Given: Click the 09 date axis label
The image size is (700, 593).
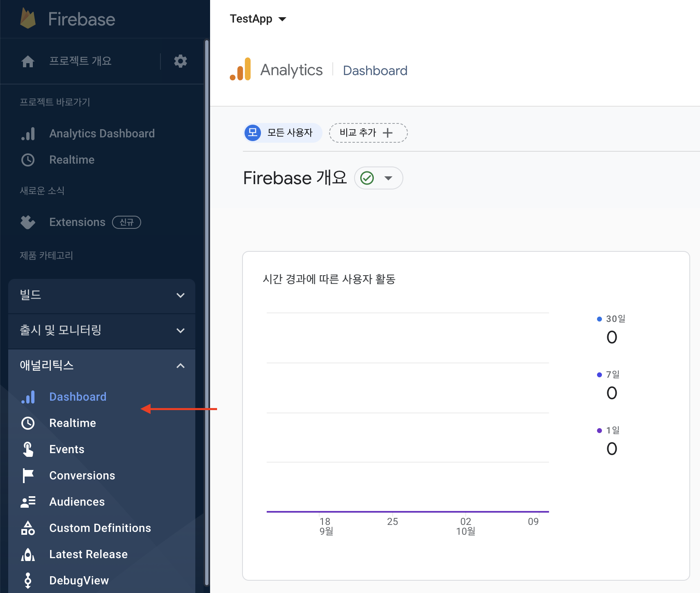Looking at the screenshot, I should 533,522.
